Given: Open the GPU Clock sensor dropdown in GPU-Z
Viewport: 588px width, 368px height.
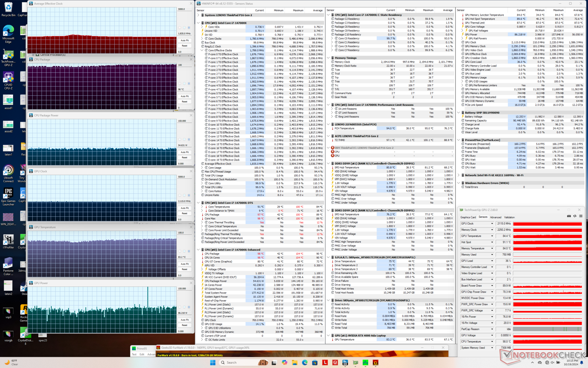Looking at the screenshot, I should coord(492,224).
